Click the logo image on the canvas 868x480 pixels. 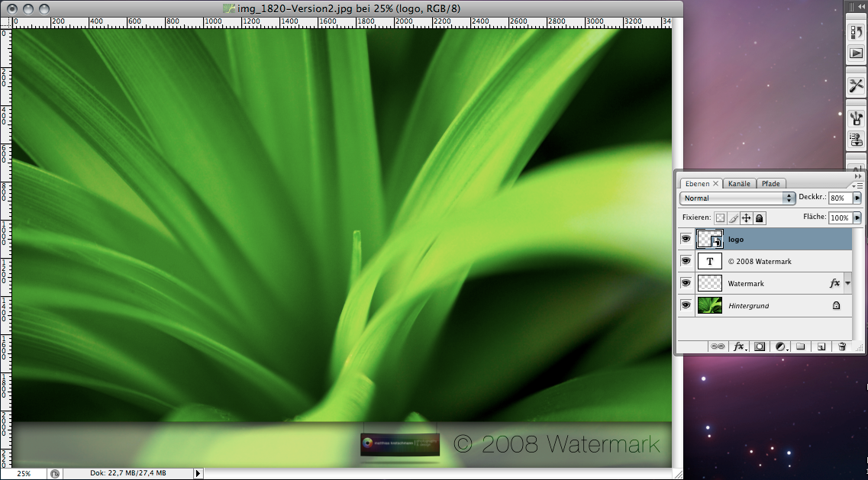pos(400,444)
